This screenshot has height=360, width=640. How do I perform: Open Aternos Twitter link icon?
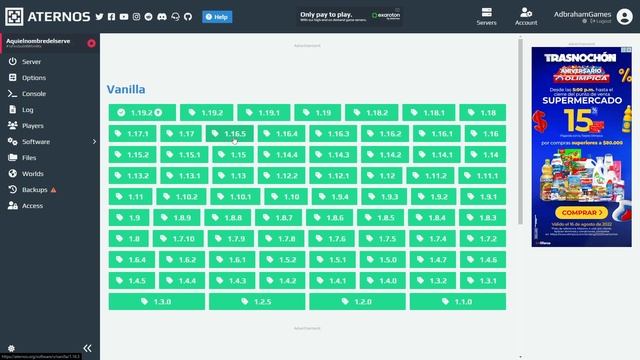click(x=99, y=17)
